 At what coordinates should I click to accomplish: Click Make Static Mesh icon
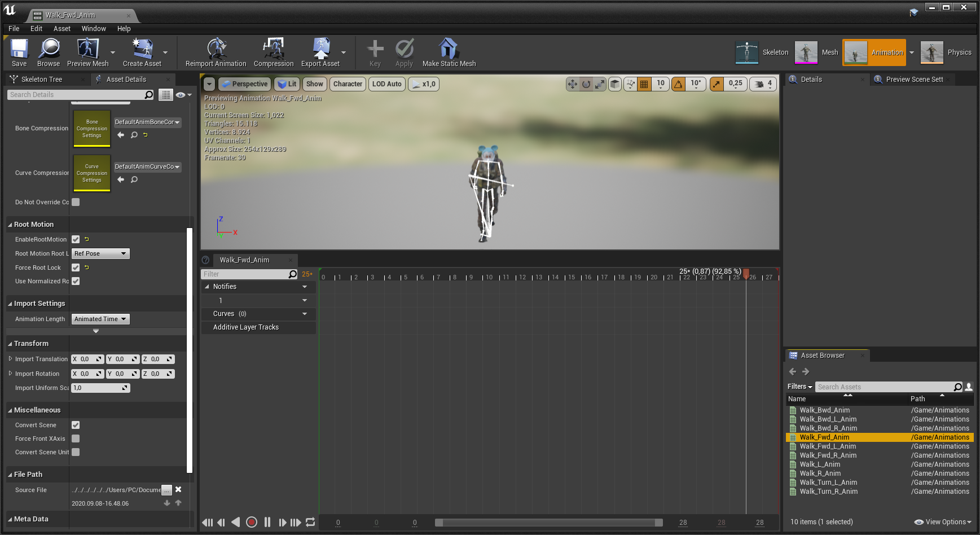coord(449,52)
